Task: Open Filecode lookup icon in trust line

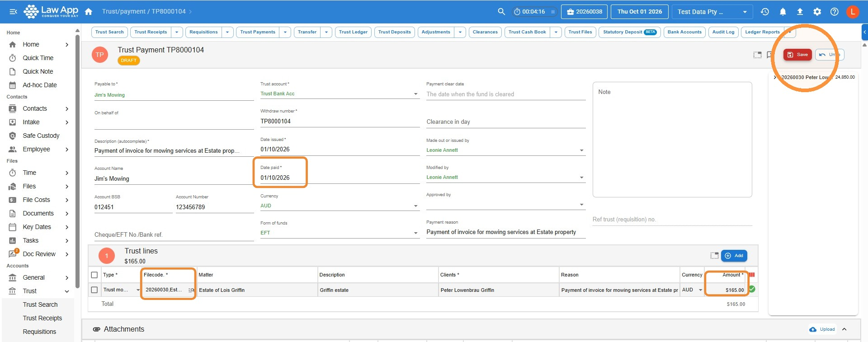Action: click(191, 290)
